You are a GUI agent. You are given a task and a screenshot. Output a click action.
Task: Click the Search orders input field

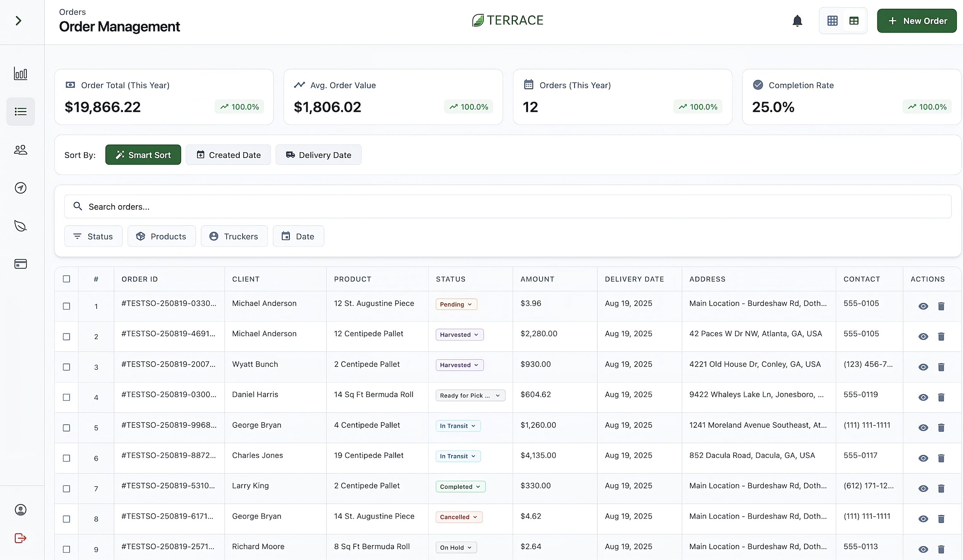pos(508,207)
